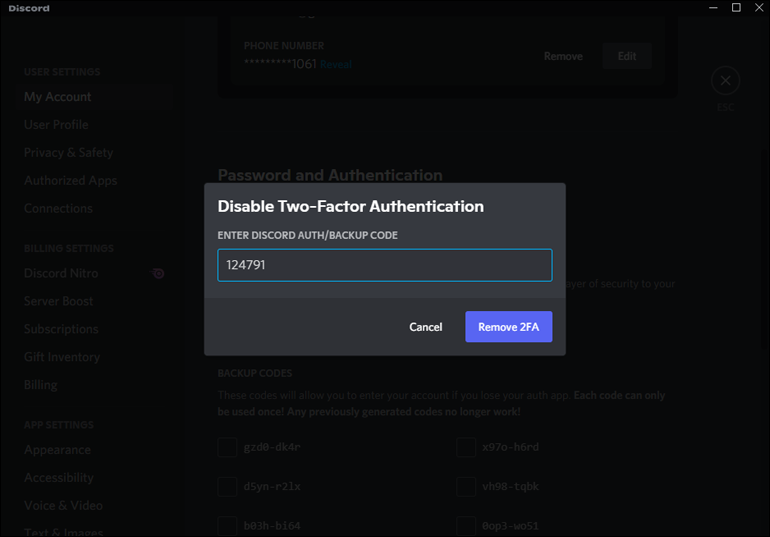Image resolution: width=770 pixels, height=537 pixels.
Task: Open User Profile settings
Action: tap(56, 125)
